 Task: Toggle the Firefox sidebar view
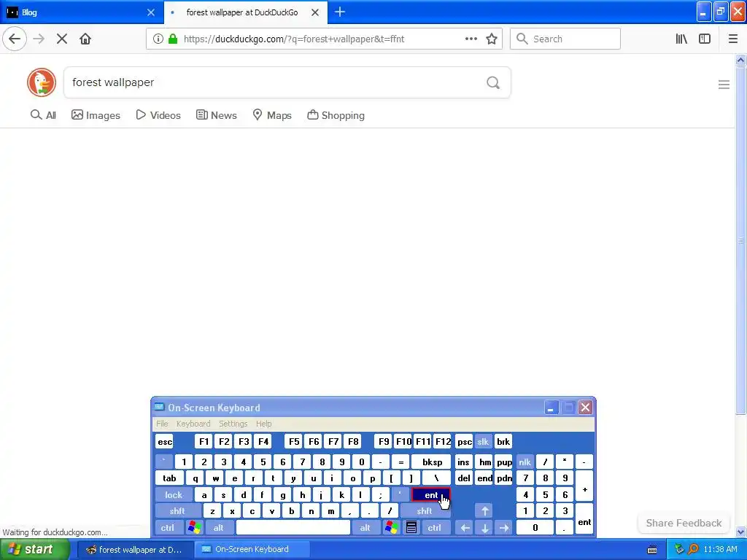705,39
